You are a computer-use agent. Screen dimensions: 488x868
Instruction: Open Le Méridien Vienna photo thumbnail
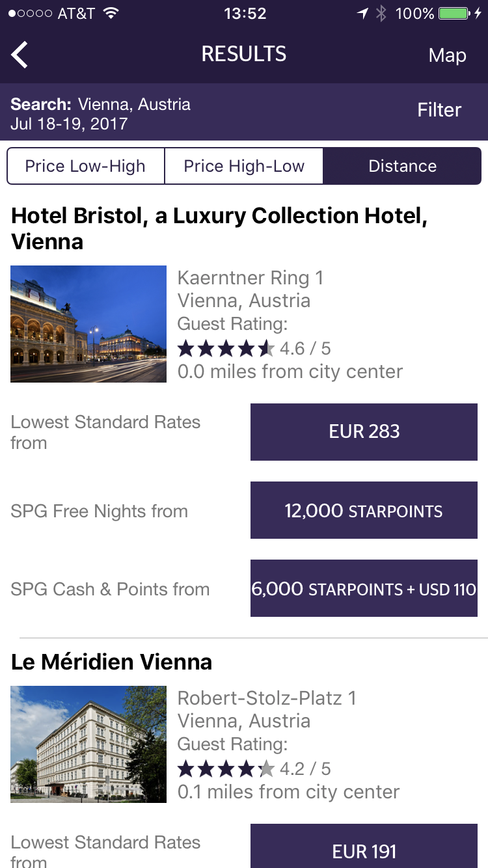click(88, 744)
